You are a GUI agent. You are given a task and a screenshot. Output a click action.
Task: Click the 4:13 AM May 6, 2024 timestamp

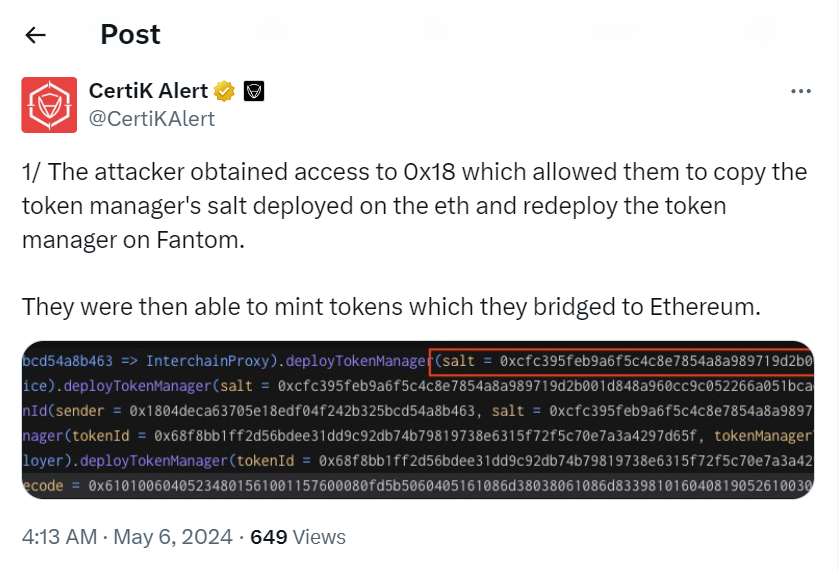point(127,537)
